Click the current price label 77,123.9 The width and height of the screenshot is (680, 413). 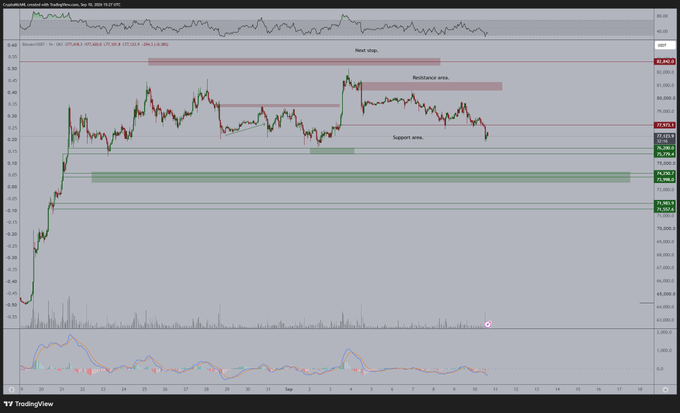coord(665,136)
